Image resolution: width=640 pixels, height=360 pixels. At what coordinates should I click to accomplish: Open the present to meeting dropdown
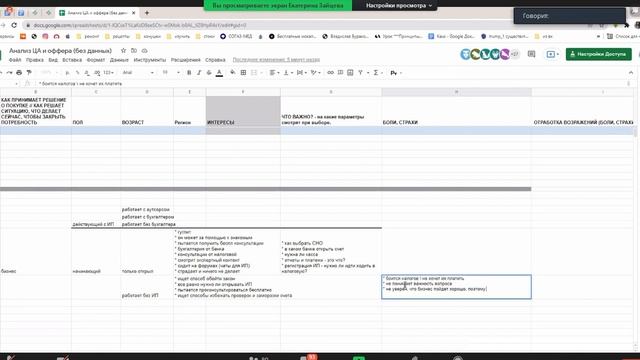(553, 54)
